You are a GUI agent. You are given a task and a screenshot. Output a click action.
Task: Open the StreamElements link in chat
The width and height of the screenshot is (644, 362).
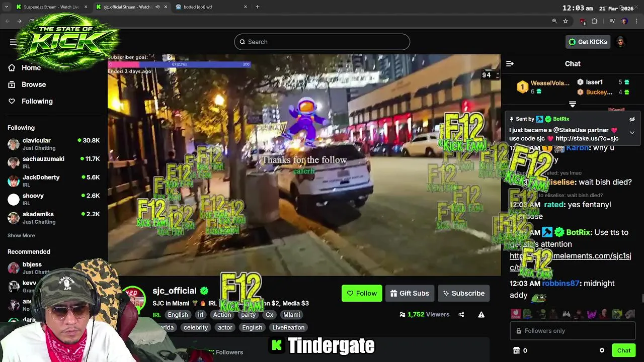point(571,261)
